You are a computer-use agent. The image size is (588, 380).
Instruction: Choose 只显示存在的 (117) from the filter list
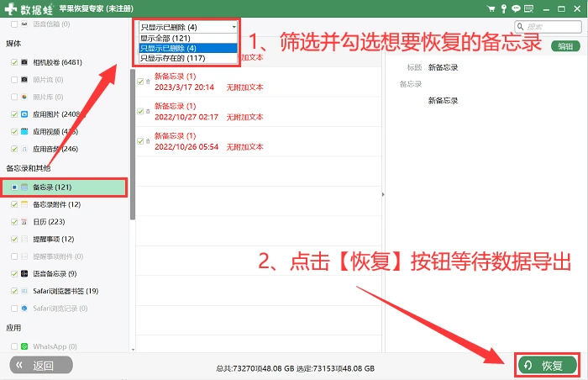click(x=188, y=58)
